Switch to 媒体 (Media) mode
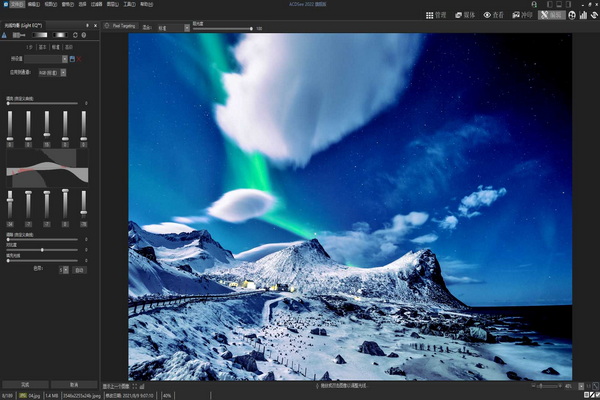This screenshot has height=400, width=600. [x=465, y=15]
